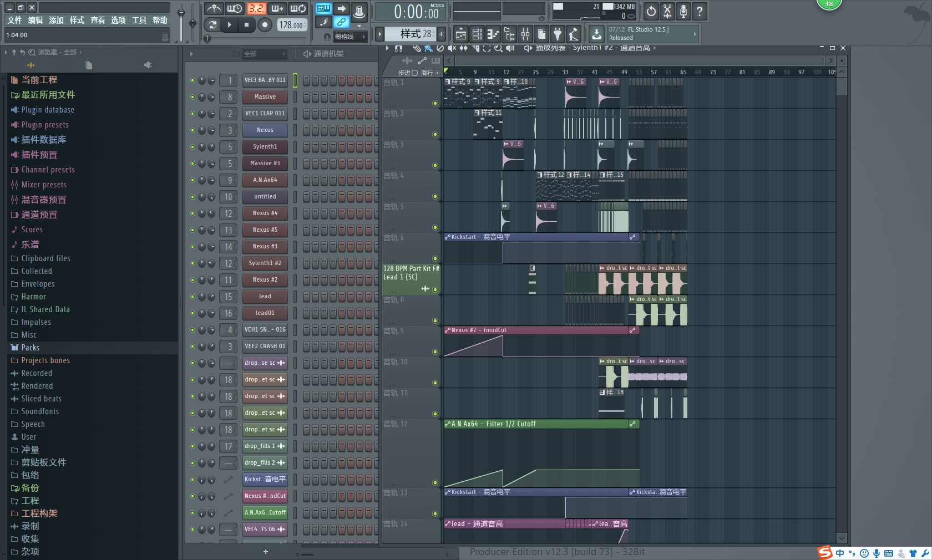Toggle pattern/song mode button
This screenshot has height=560, width=932.
pyautogui.click(x=212, y=24)
